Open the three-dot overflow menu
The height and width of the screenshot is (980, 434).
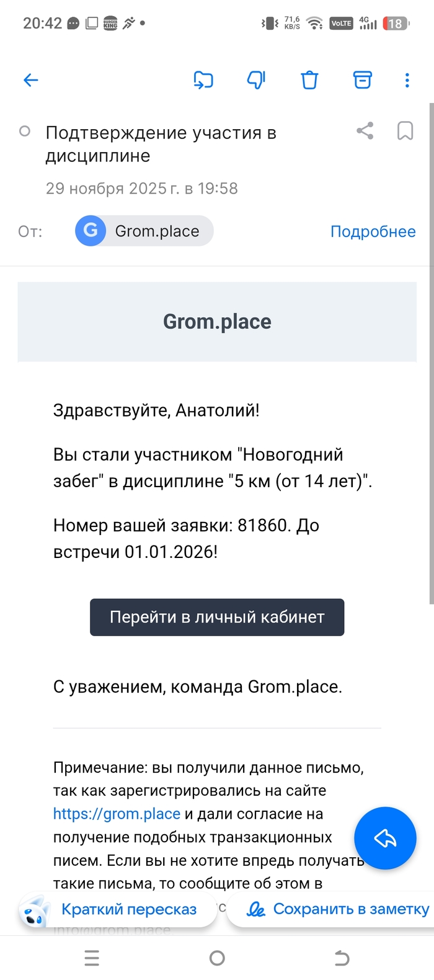coord(407,80)
